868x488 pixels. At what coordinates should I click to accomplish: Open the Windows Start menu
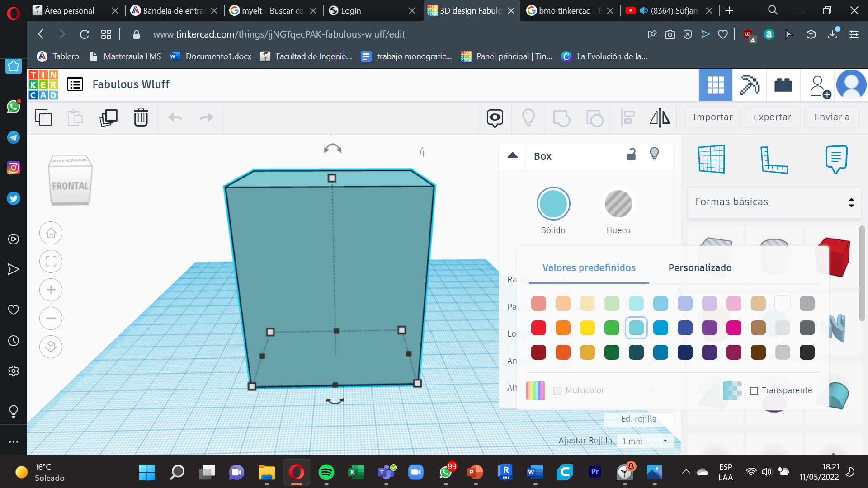[x=147, y=472]
